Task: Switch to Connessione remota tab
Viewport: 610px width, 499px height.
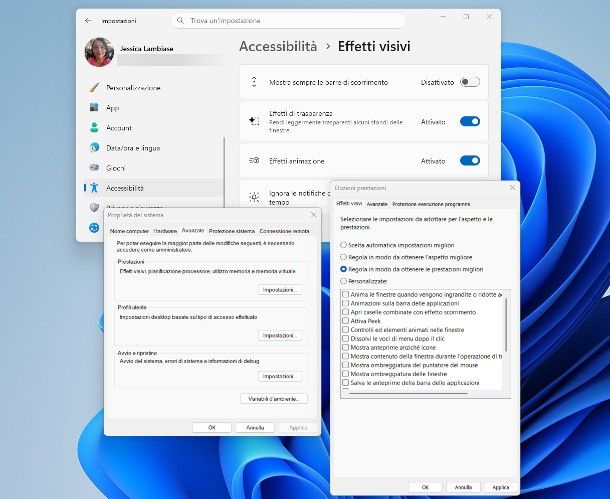Action: point(284,231)
